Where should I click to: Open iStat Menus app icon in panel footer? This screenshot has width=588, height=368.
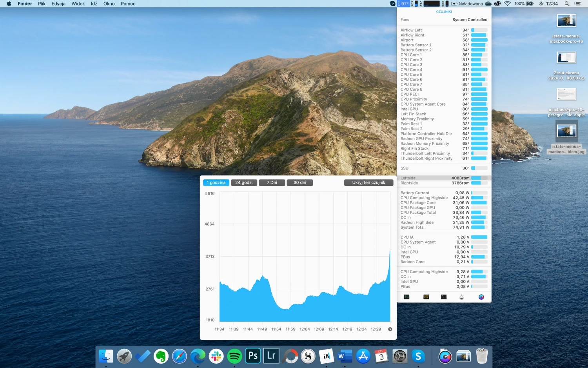pyautogui.click(x=481, y=297)
